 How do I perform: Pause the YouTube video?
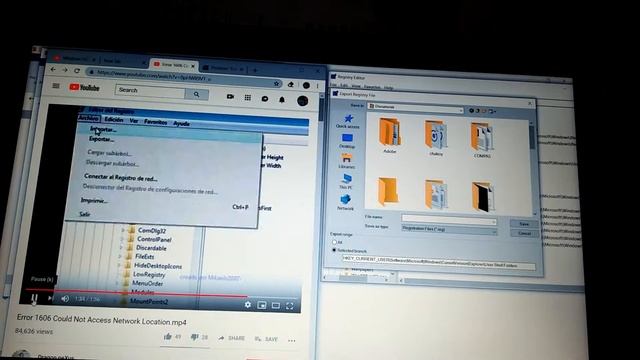click(34, 299)
